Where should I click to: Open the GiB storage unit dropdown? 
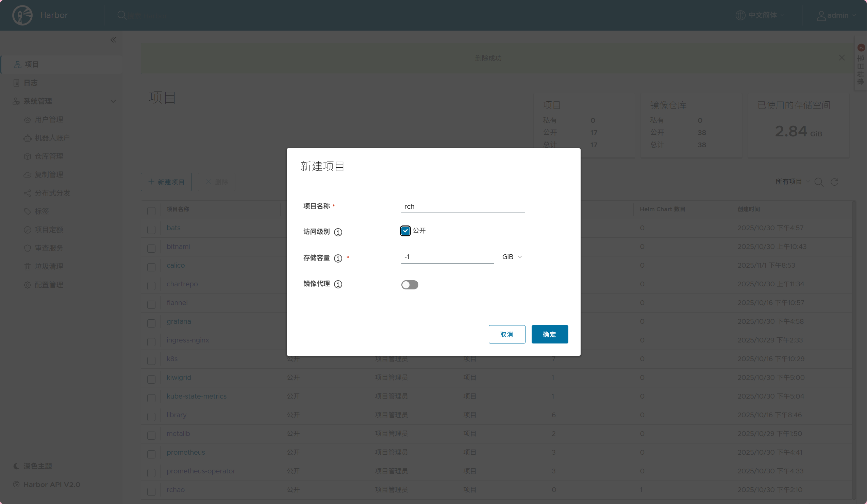point(512,257)
